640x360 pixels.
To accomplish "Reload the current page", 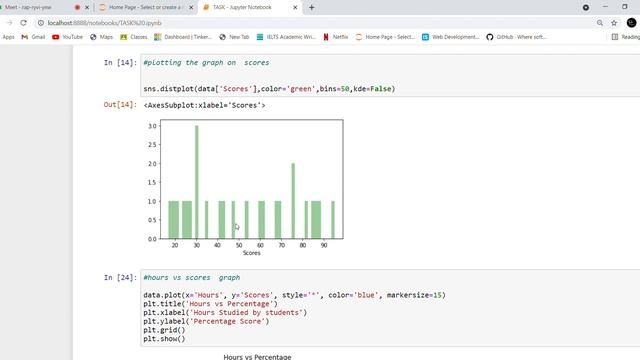I will tap(23, 23).
